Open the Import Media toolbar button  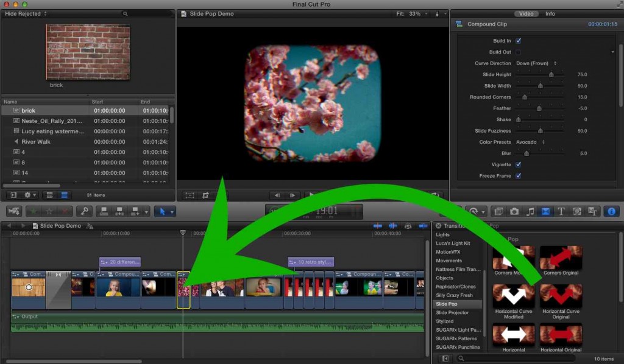(x=14, y=211)
